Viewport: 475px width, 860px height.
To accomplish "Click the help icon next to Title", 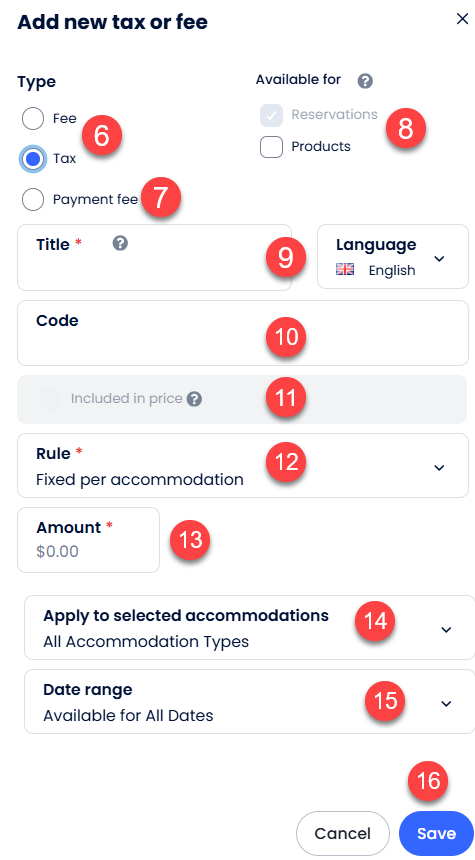I will click(120, 244).
